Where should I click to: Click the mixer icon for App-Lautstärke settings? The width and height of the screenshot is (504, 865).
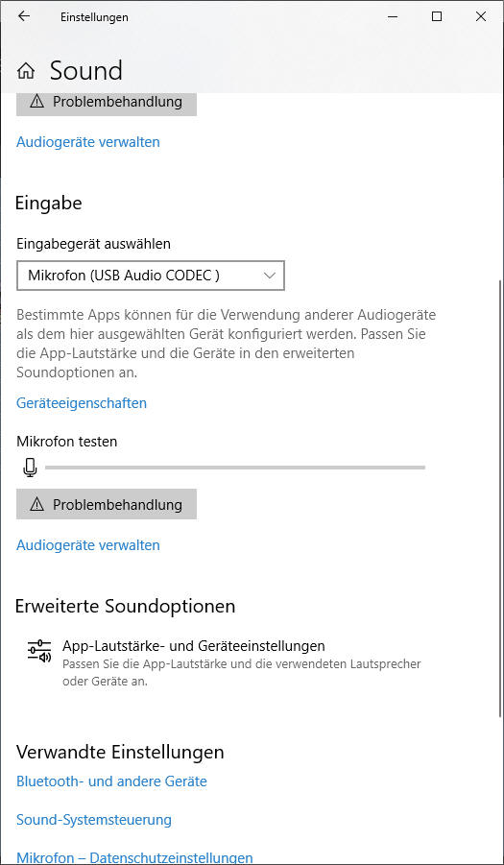point(39,652)
